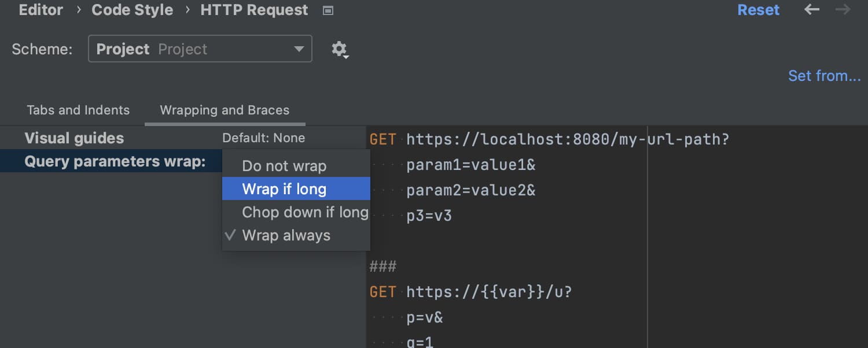
Task: Click the scheme settings gear icon
Action: pyautogui.click(x=339, y=49)
